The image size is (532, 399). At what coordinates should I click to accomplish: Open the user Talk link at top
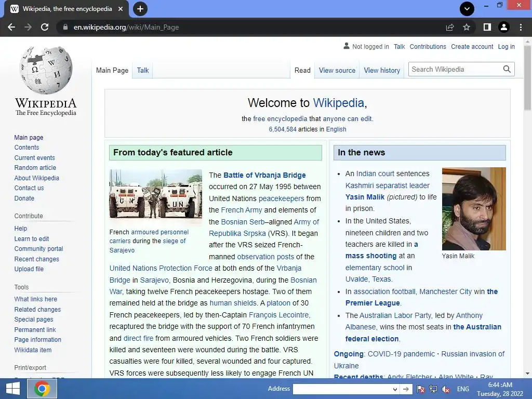pyautogui.click(x=400, y=46)
